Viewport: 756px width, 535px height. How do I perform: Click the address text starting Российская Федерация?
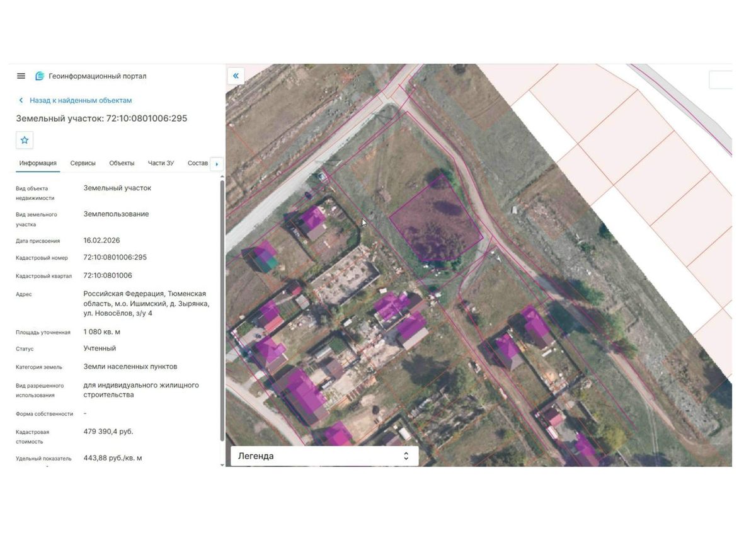point(146,304)
